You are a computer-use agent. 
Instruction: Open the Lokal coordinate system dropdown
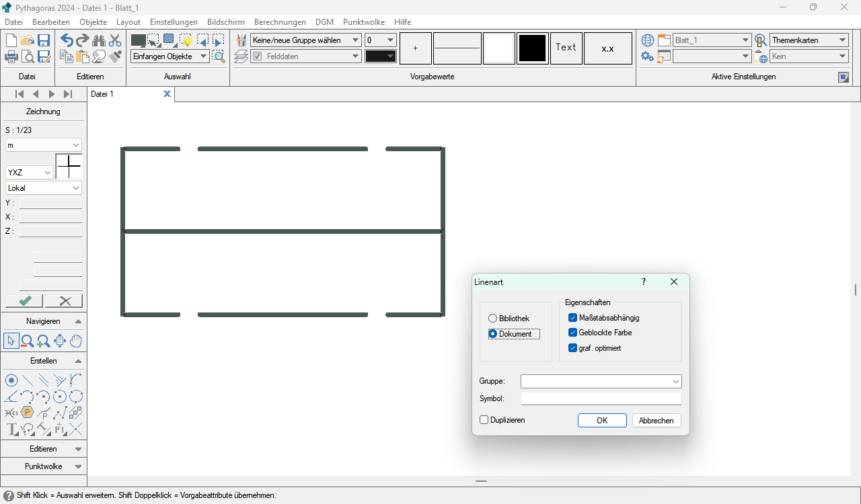pos(43,188)
